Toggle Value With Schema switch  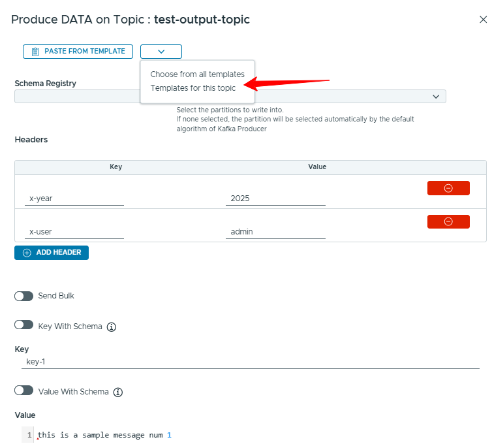tap(24, 391)
